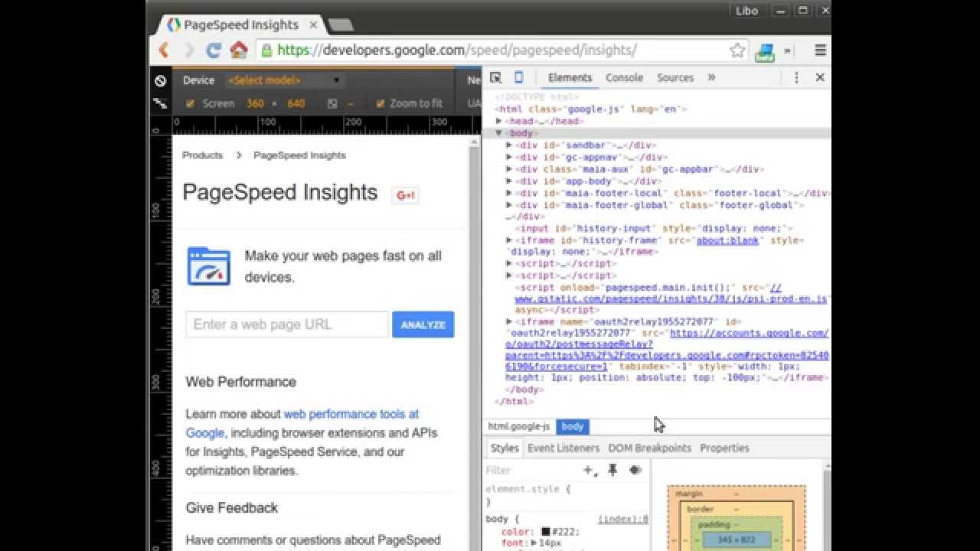Add a new style rule plus icon

(590, 471)
